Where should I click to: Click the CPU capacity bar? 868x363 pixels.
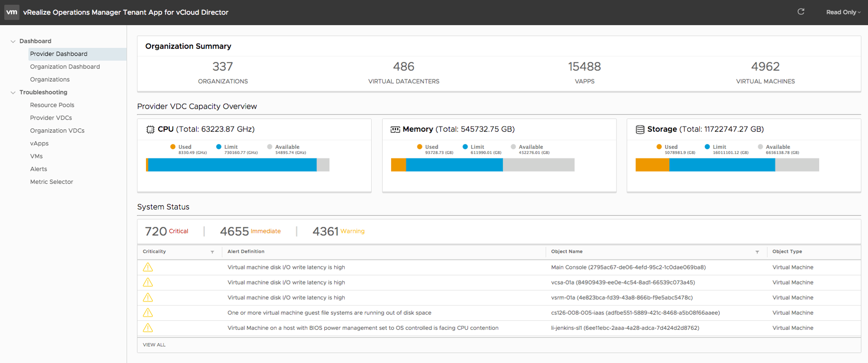pyautogui.click(x=238, y=165)
